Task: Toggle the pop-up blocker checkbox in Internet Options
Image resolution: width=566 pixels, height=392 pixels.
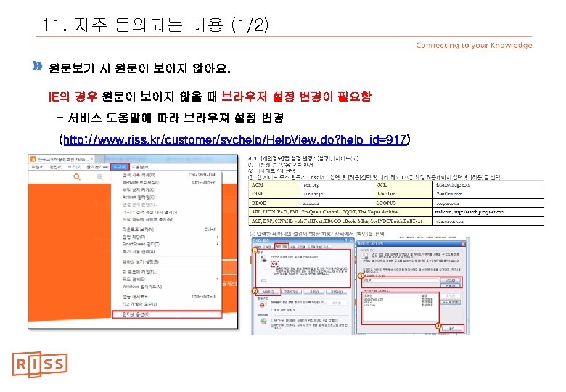Action: pyautogui.click(x=272, y=310)
